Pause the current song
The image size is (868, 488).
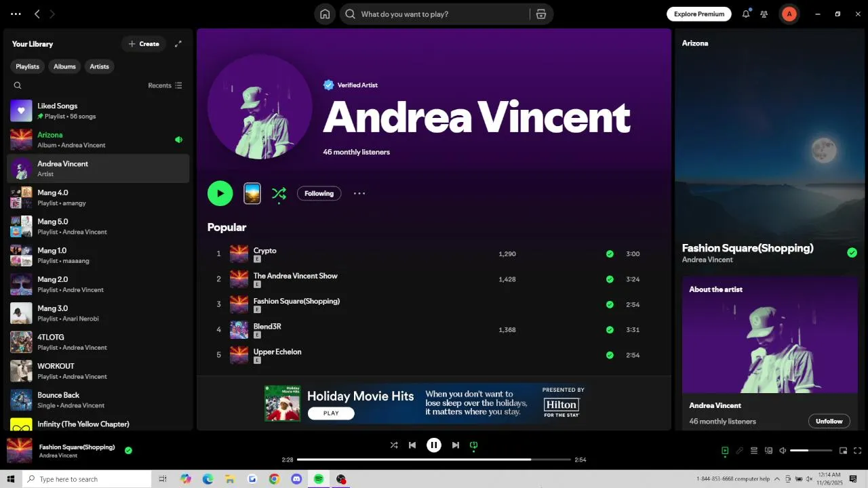pos(434,445)
